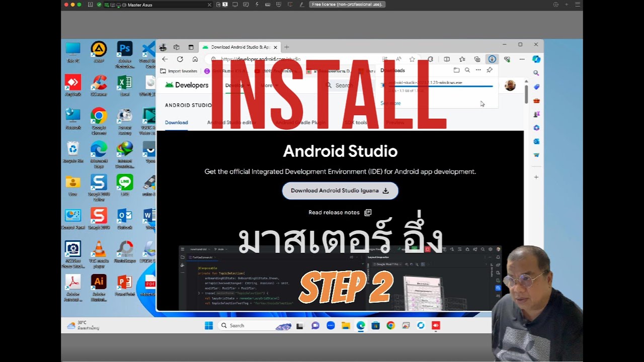644x362 pixels.
Task: Open Import favorites bookmark
Action: (179, 71)
